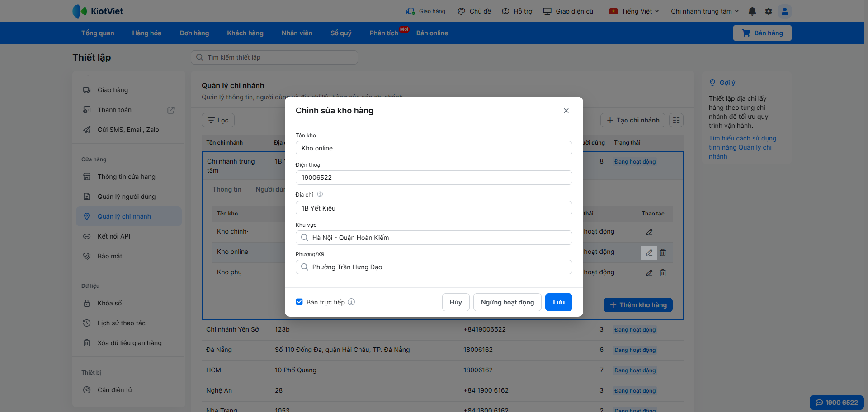Select Đà Nẵng branch row
The image size is (868, 412).
pyautogui.click(x=443, y=350)
